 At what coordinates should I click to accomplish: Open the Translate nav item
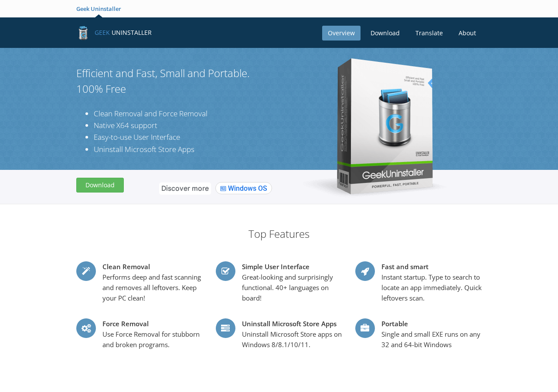[429, 33]
